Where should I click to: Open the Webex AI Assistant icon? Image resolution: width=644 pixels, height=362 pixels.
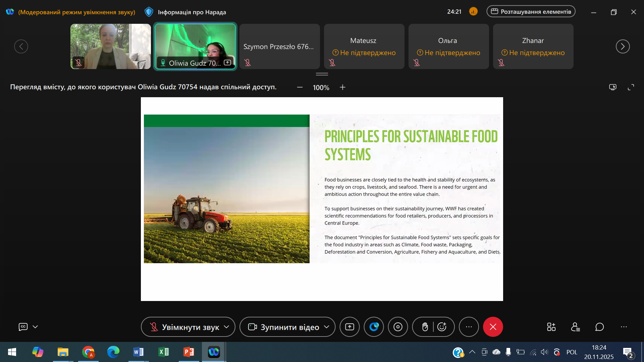point(374,327)
